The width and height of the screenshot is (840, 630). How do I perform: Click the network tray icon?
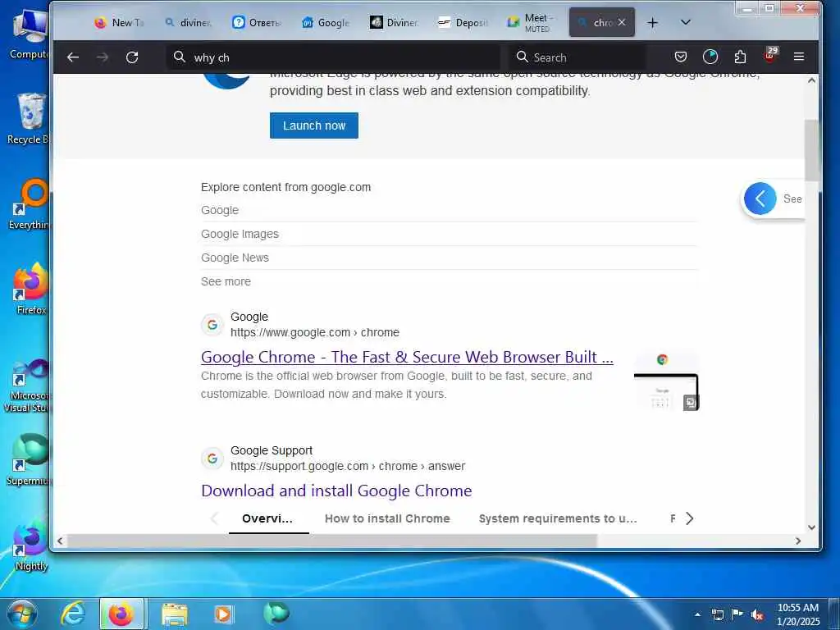(718, 614)
